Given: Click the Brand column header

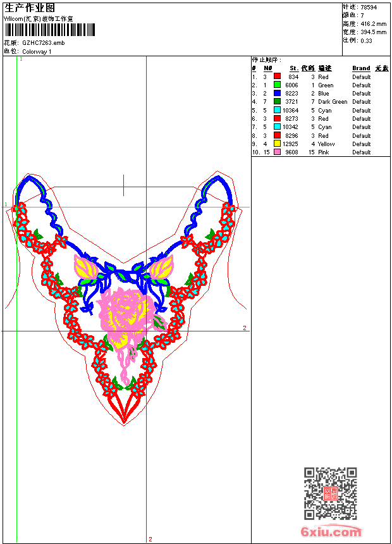Looking at the screenshot, I should [361, 68].
